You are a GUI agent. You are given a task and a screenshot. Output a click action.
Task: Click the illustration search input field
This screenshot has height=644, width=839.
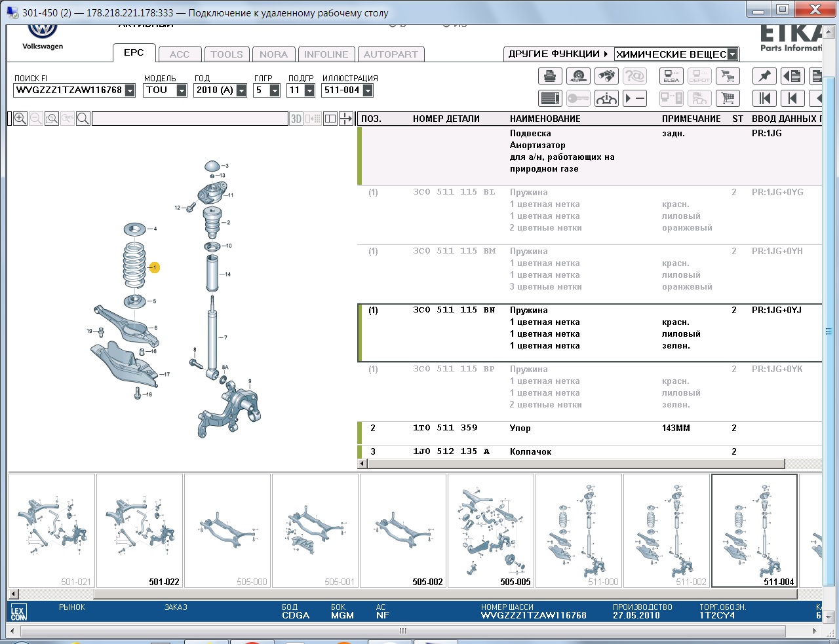pos(190,119)
